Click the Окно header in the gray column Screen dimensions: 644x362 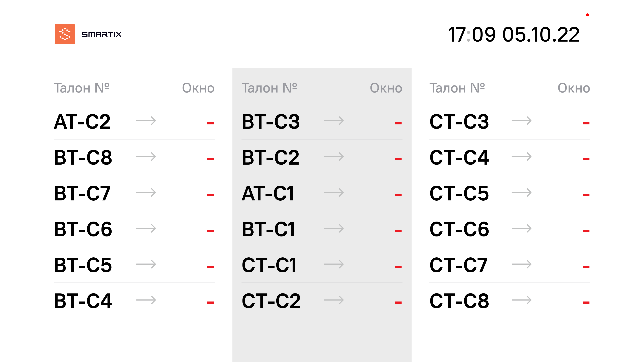[x=386, y=88]
